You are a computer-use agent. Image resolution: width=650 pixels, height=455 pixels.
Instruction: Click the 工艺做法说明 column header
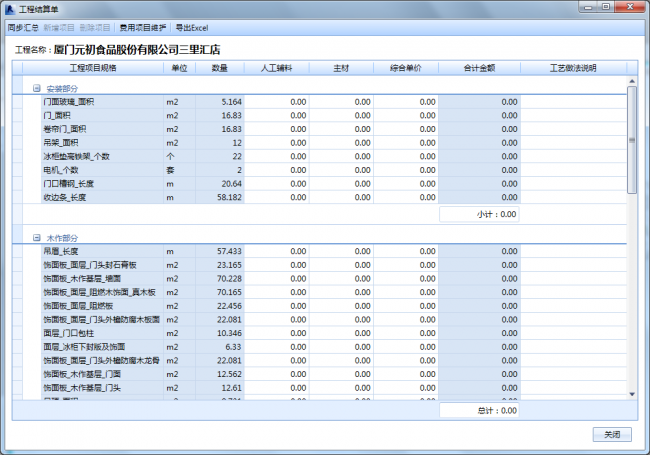(x=572, y=68)
